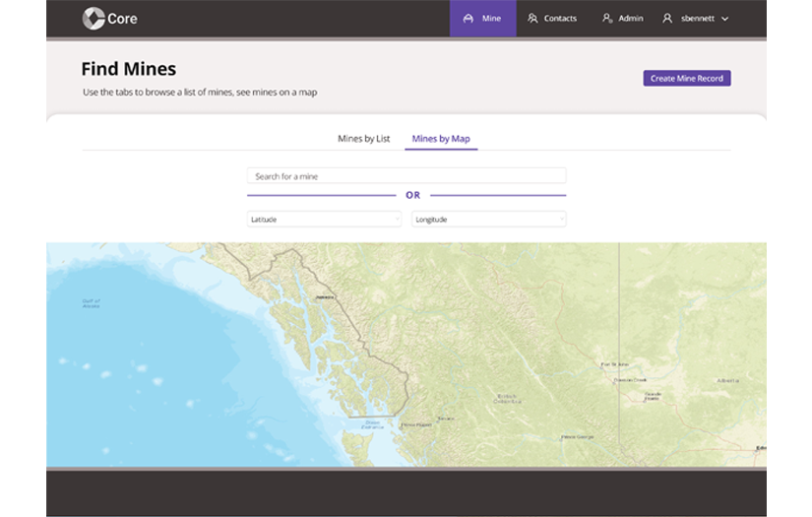Click the Grande Prairie map label
This screenshot has height=517, width=812.
click(653, 396)
